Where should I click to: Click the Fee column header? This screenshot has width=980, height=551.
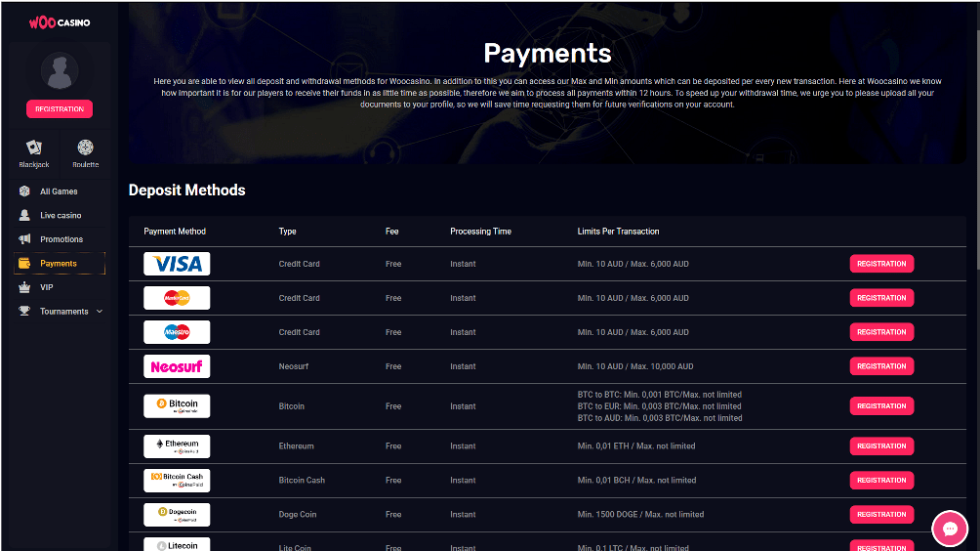coord(391,232)
